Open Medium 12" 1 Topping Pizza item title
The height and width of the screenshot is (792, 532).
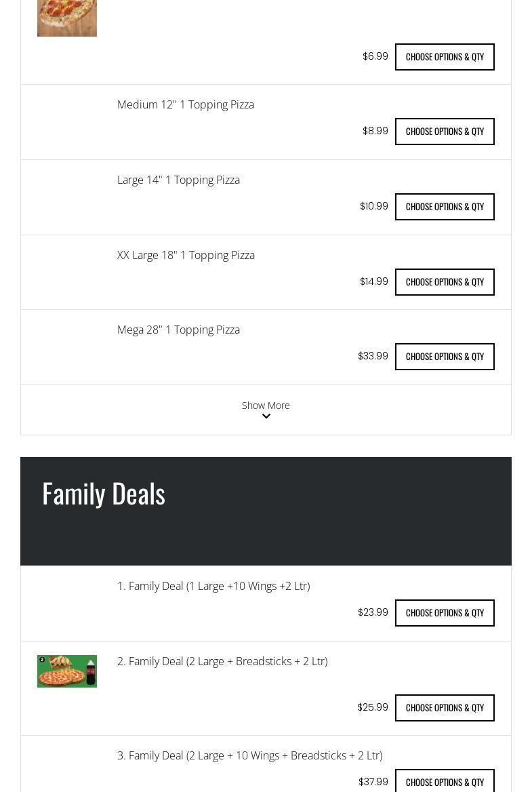click(x=186, y=104)
